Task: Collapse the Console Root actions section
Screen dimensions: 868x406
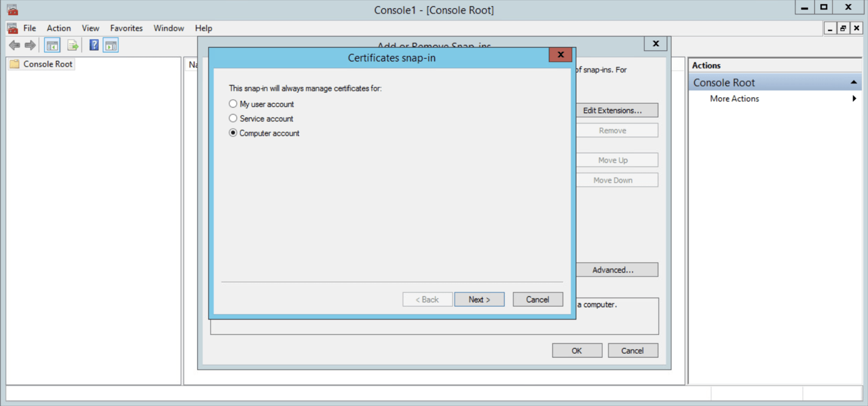Action: click(x=853, y=82)
